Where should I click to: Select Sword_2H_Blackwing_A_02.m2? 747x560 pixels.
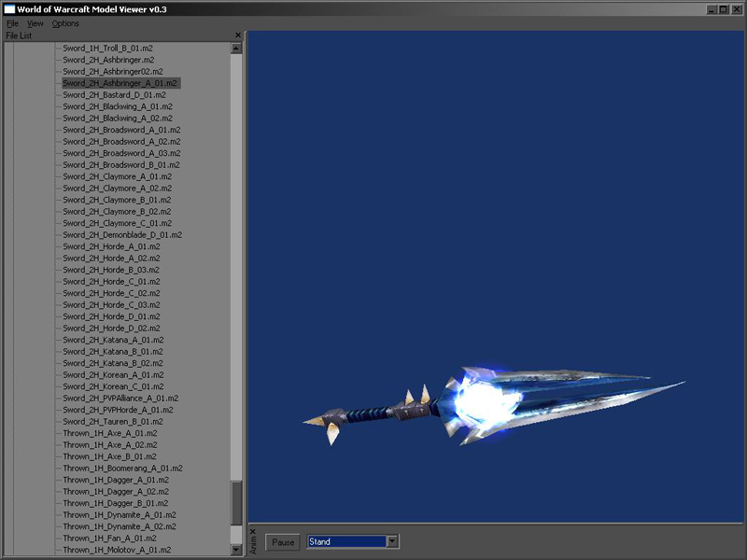tap(118, 119)
